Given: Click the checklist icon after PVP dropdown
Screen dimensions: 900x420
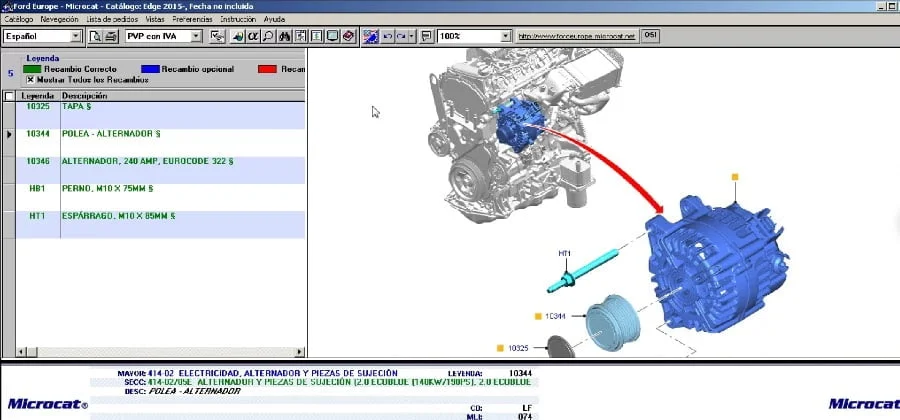Looking at the screenshot, I should (x=217, y=36).
